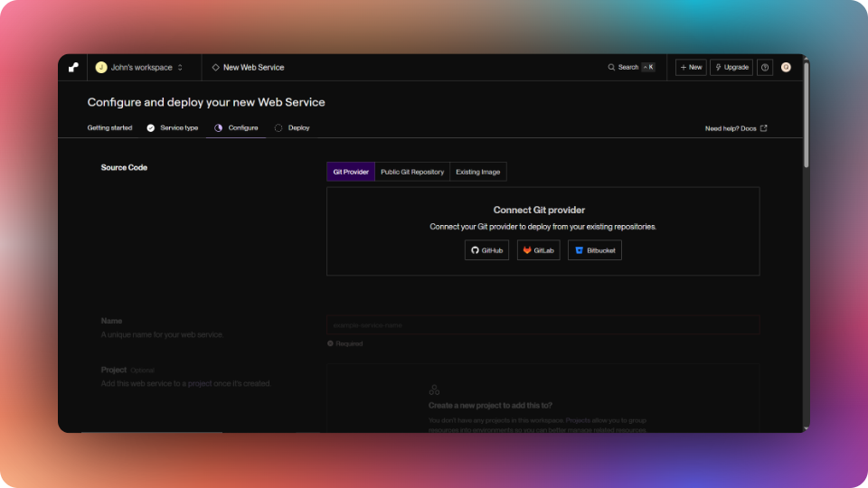Select the Deploy step
Viewport: 868px width, 488px height.
(x=292, y=127)
